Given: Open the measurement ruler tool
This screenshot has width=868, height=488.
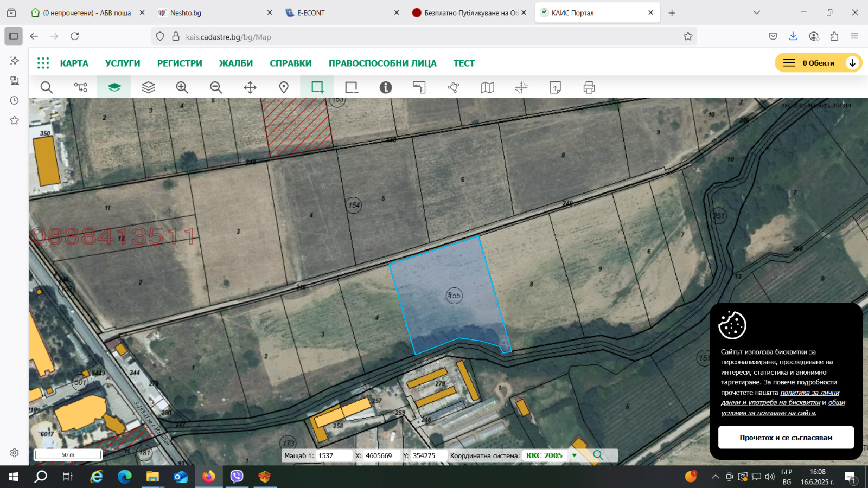Looking at the screenshot, I should (x=419, y=87).
